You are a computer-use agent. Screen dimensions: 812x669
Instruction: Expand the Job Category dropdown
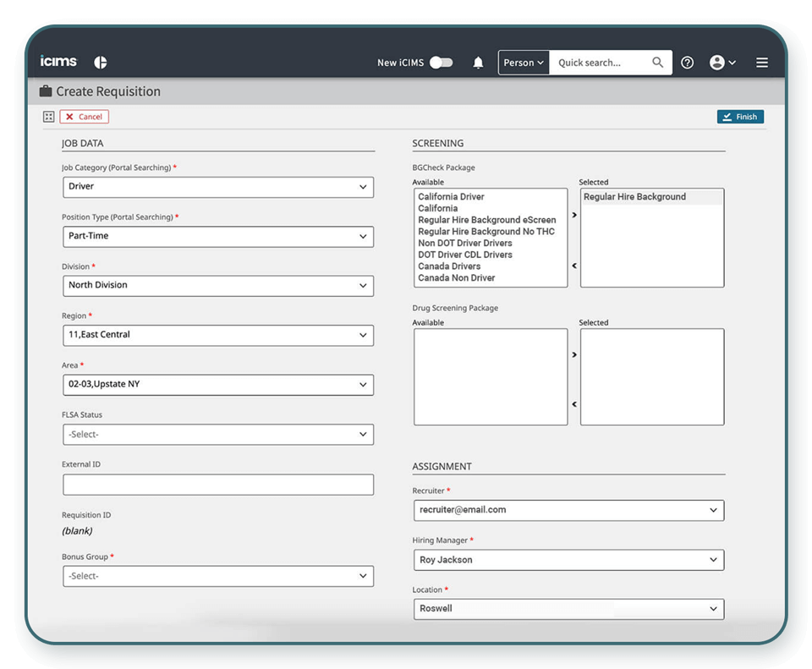point(218,187)
